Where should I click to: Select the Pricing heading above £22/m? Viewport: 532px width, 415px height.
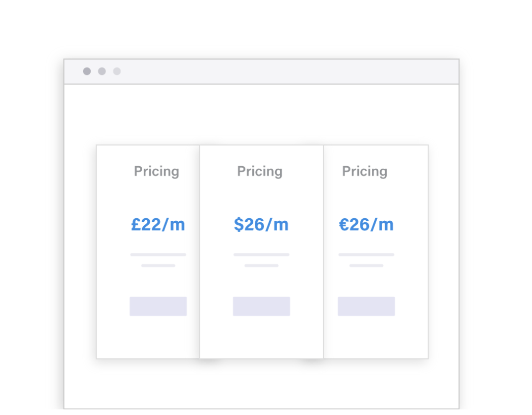pos(156,171)
